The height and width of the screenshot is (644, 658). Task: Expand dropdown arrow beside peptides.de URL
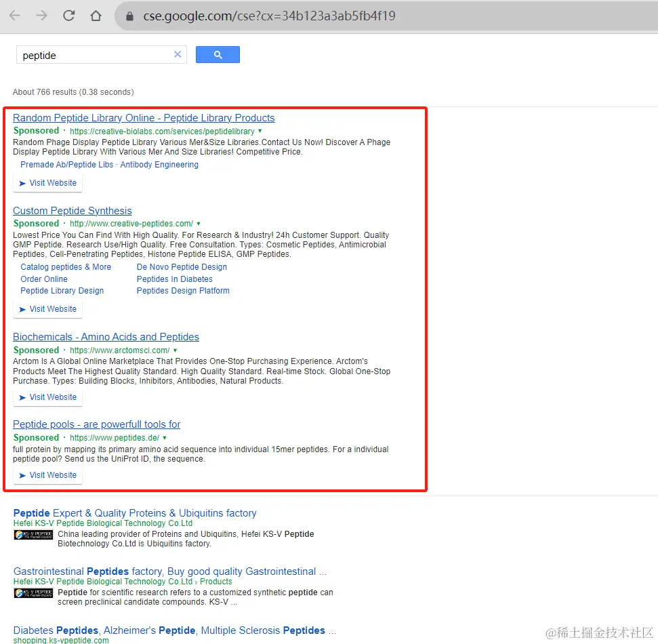pyautogui.click(x=165, y=438)
